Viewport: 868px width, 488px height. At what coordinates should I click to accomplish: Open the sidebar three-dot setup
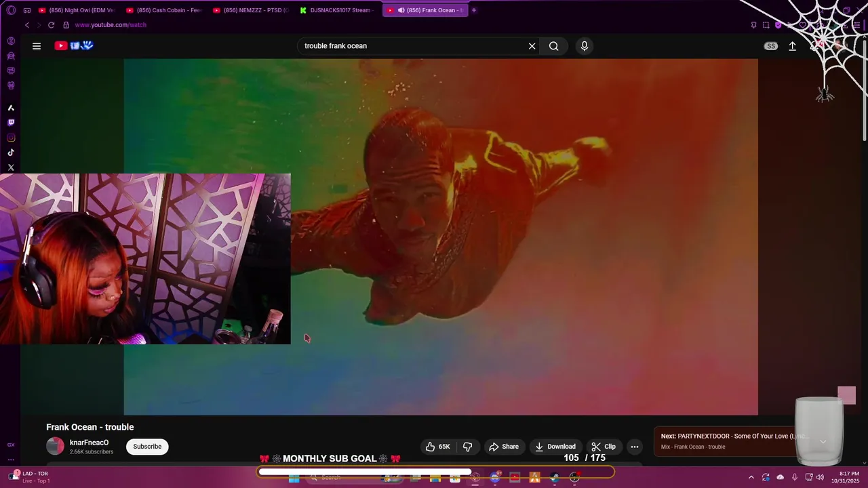coord(11,460)
